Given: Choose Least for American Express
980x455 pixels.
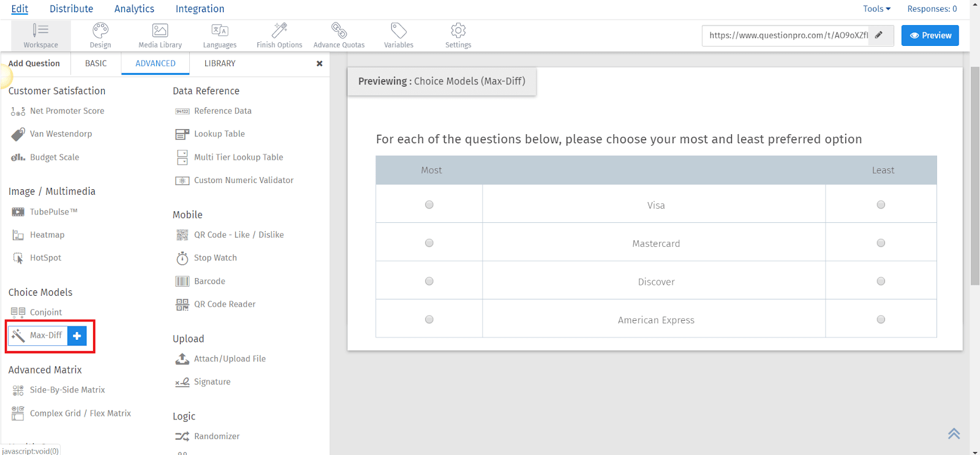Looking at the screenshot, I should 881,319.
